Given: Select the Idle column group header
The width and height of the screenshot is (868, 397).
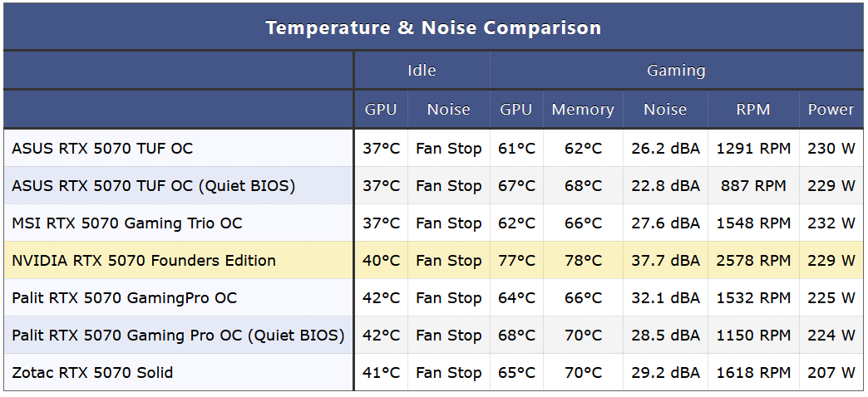Looking at the screenshot, I should (422, 71).
